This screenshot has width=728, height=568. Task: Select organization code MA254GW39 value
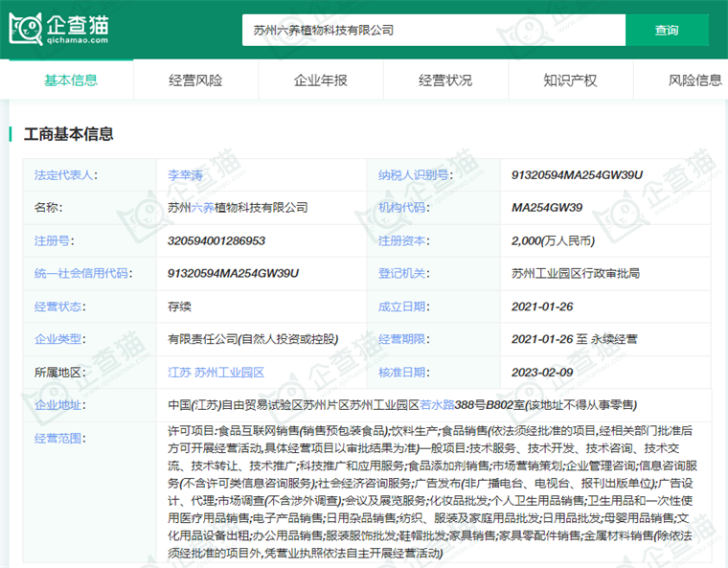point(547,208)
